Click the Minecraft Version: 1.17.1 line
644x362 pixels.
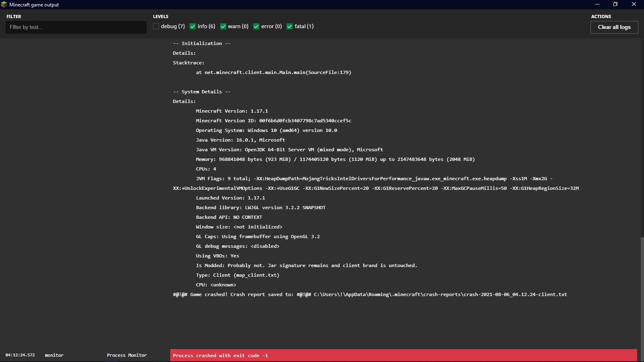click(232, 111)
